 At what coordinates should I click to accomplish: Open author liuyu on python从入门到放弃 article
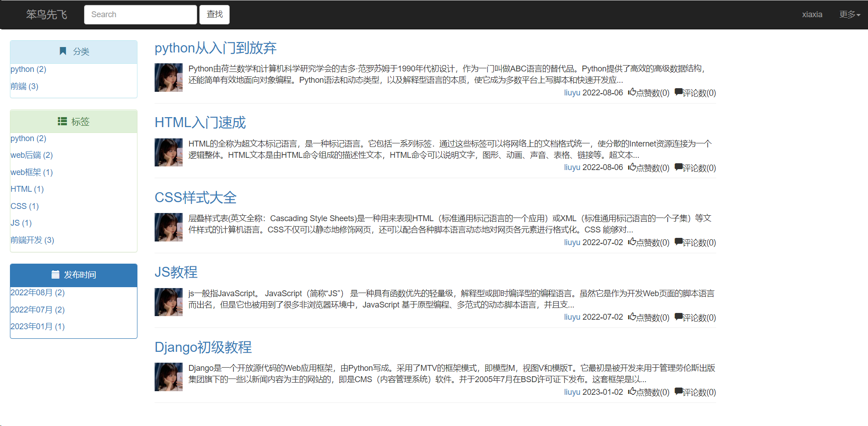coord(572,93)
